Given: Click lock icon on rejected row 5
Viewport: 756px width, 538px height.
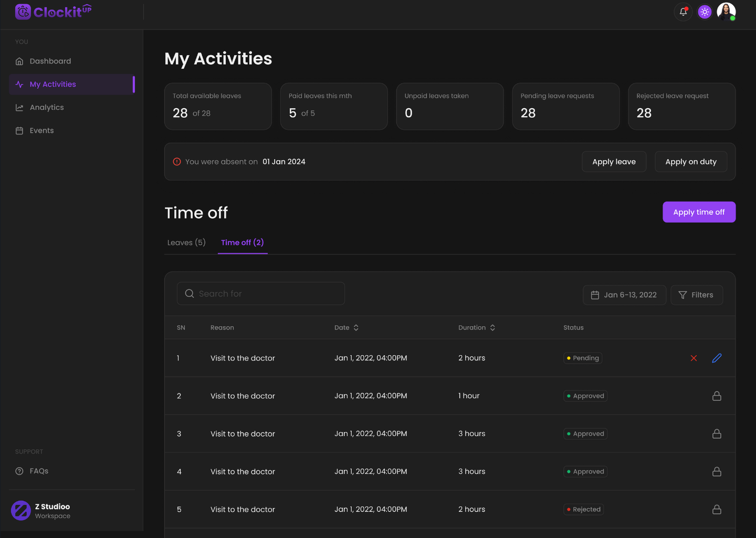Looking at the screenshot, I should click(717, 510).
